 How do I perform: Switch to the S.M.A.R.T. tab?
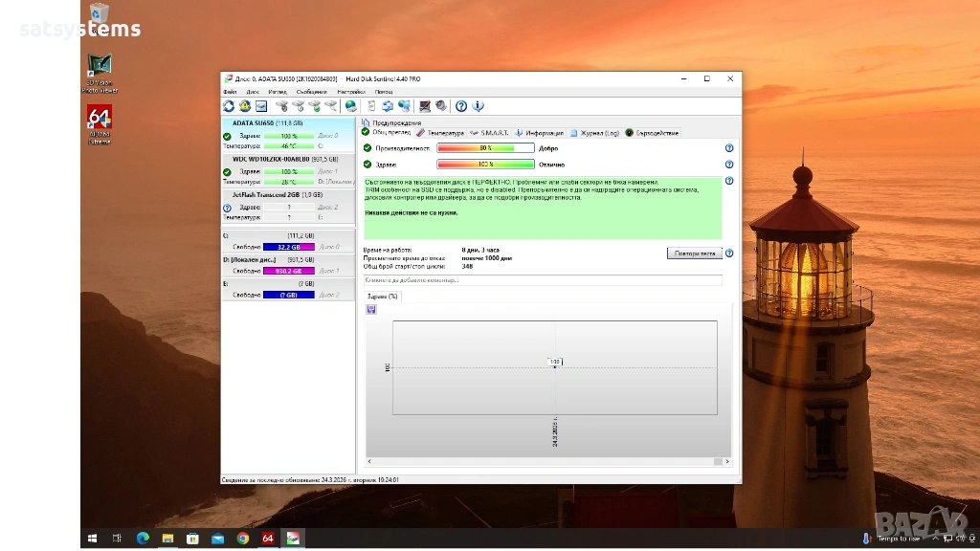489,133
